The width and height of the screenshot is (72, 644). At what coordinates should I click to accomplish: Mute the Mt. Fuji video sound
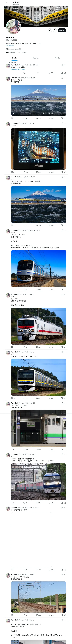[x=52, y=113]
